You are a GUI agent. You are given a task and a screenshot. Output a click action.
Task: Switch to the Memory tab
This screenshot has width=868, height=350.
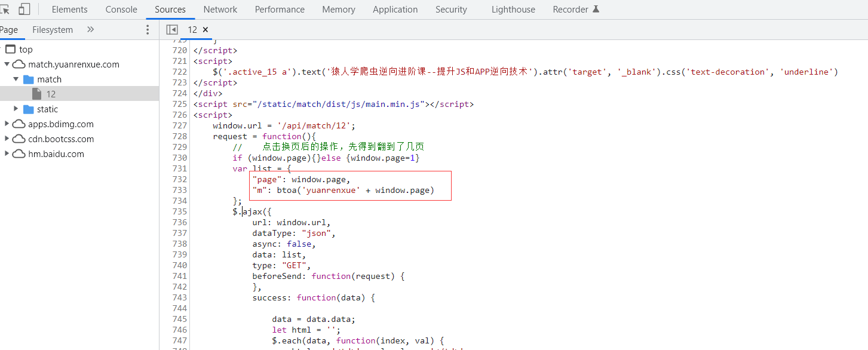click(339, 10)
